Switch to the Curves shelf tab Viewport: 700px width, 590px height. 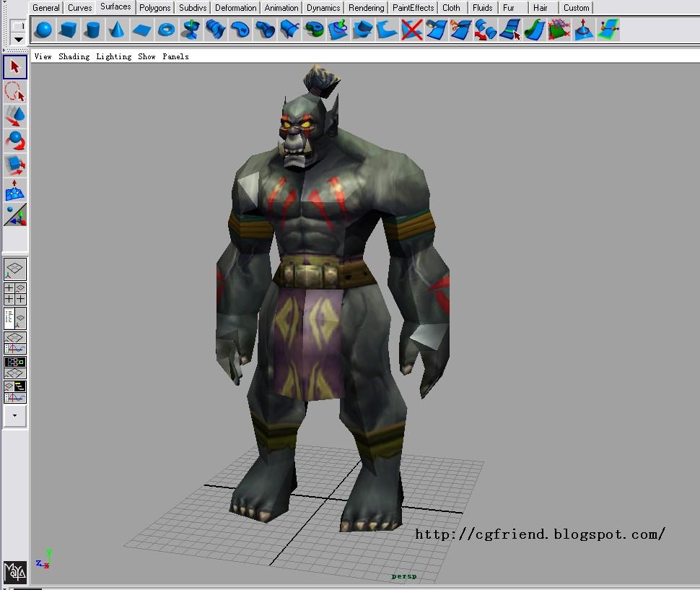point(80,8)
